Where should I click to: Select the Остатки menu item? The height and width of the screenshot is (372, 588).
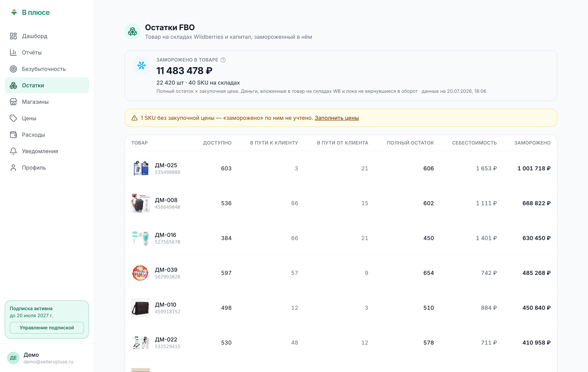click(x=47, y=85)
